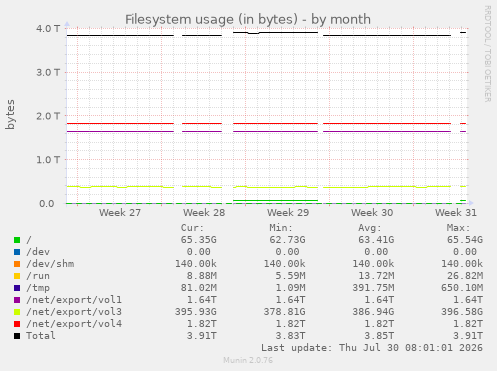The image size is (497, 371).
Task: Click the 81.02M current value for /tmp
Action: tap(199, 288)
